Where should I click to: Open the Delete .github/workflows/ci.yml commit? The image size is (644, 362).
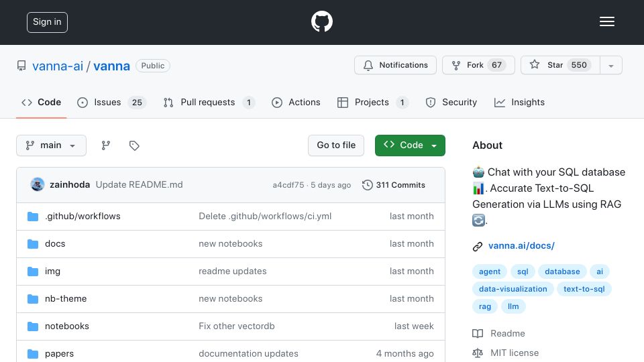click(x=265, y=217)
